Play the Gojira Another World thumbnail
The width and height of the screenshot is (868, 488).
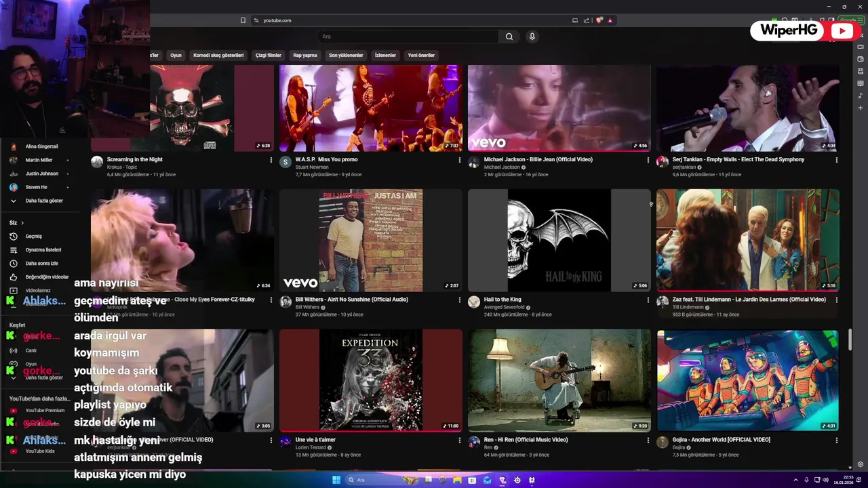click(x=747, y=380)
